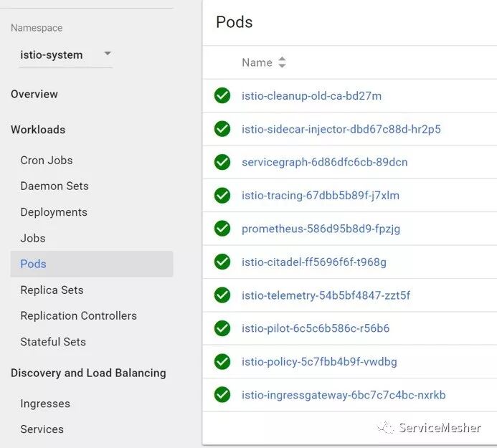Viewport: 497px width, 448px height.
Task: Open Stateful Sets in the sidebar
Action: (x=53, y=342)
